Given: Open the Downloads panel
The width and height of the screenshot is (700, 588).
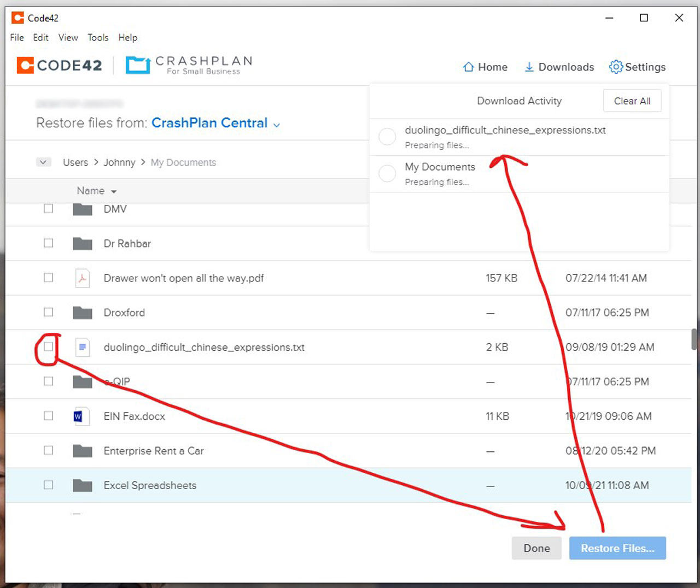Looking at the screenshot, I should pyautogui.click(x=558, y=67).
